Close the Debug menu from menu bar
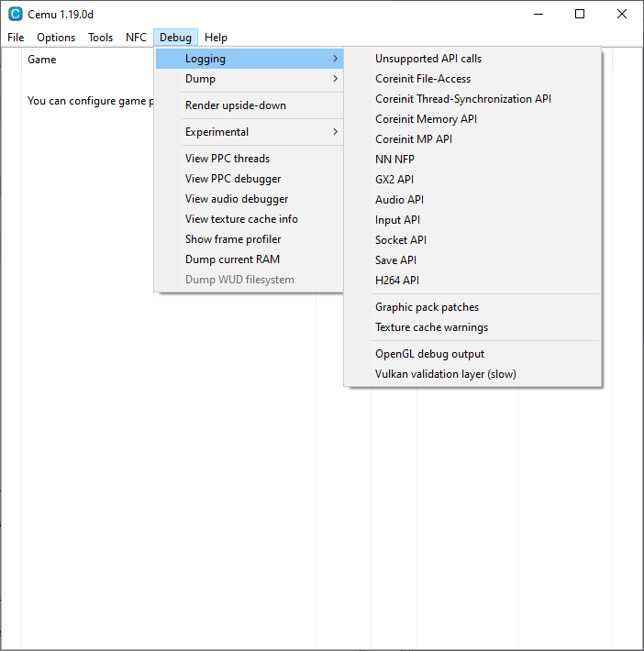 (175, 38)
